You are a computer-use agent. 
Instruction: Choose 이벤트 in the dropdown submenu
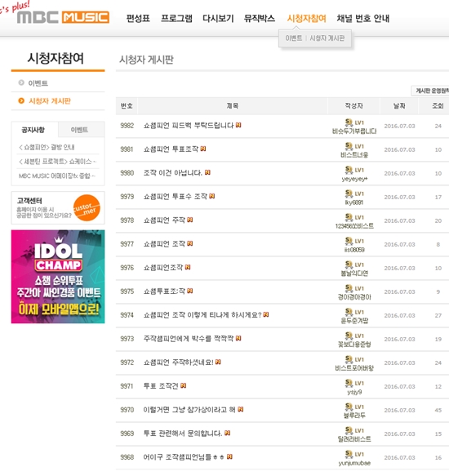pyautogui.click(x=294, y=38)
